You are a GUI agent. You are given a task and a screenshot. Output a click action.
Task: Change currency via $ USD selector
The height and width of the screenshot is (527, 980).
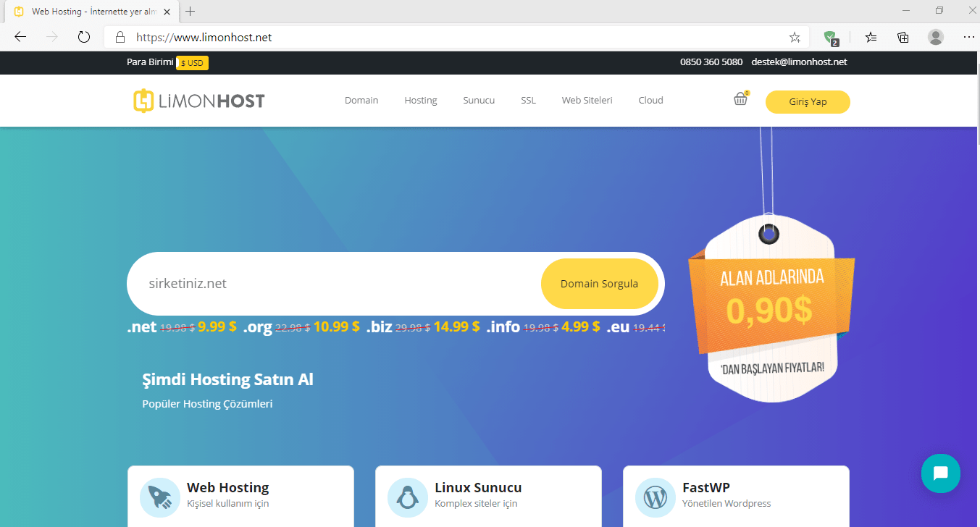[x=192, y=63]
